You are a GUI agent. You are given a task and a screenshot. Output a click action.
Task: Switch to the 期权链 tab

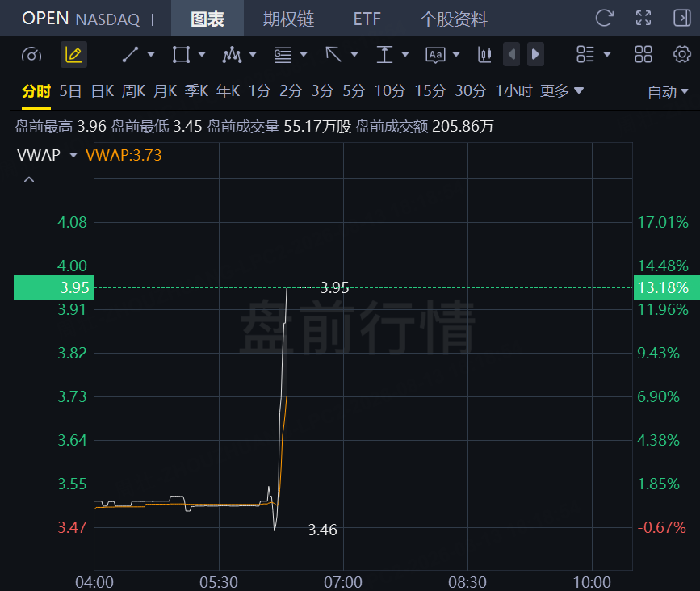289,19
